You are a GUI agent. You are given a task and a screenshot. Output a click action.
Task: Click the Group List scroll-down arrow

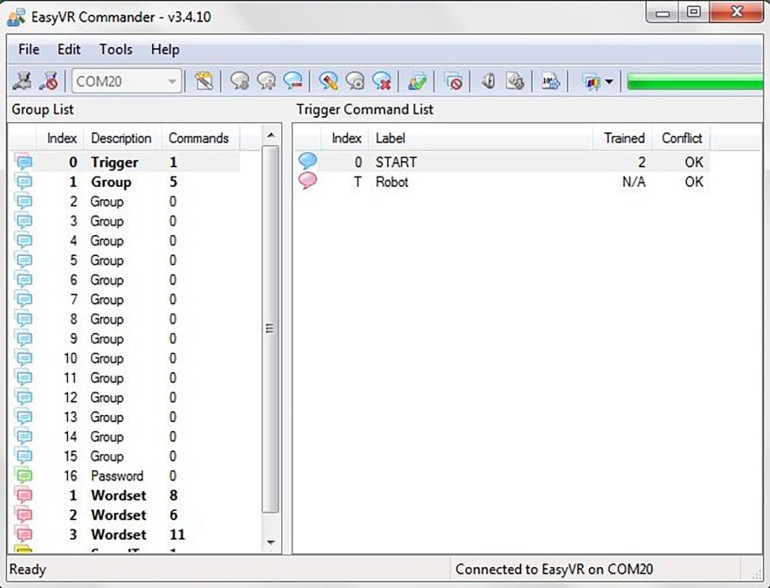271,542
